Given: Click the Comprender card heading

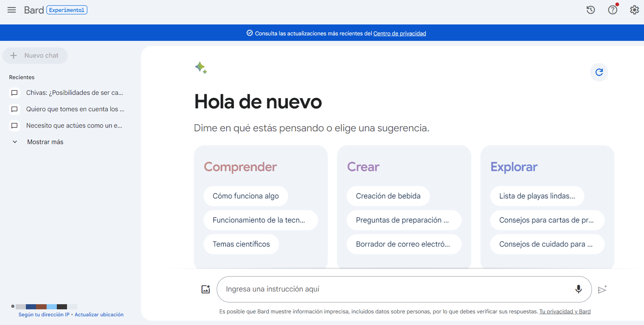Looking at the screenshot, I should click(240, 167).
